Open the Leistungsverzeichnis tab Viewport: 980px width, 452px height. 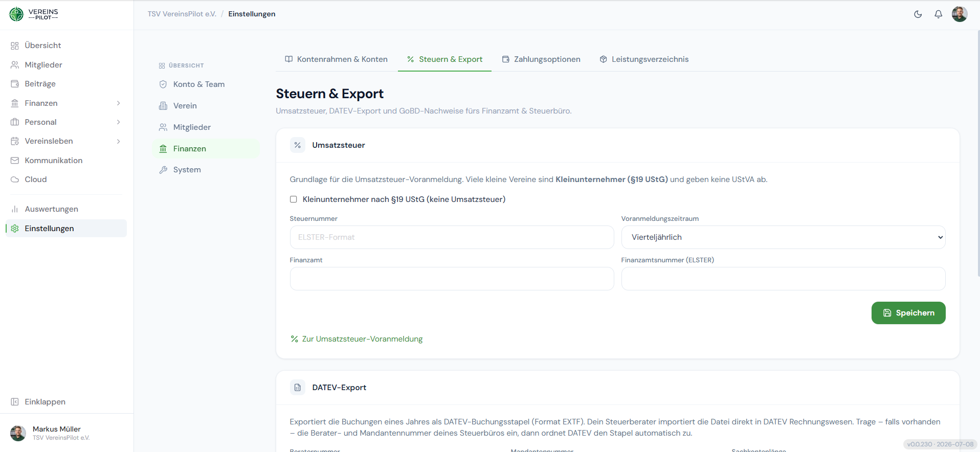644,59
